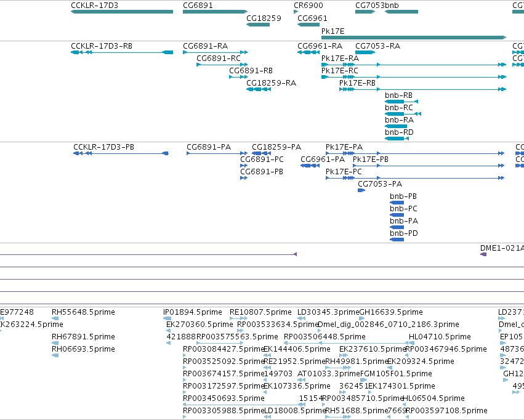524x420 pixels.
Task: Open transcript CG6891-RC label
Action: 218,59
